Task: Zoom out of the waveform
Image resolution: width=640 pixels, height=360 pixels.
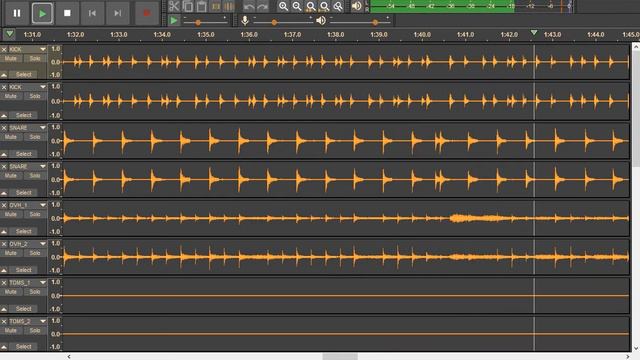Action: pos(297,6)
